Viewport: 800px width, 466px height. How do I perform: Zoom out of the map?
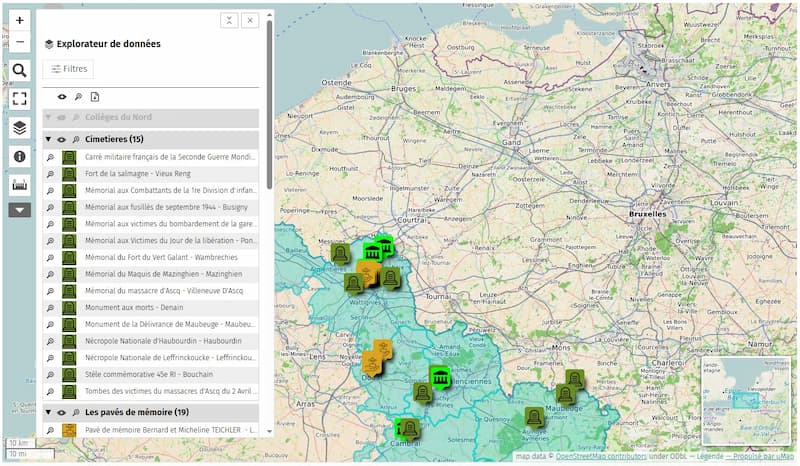pos(20,42)
